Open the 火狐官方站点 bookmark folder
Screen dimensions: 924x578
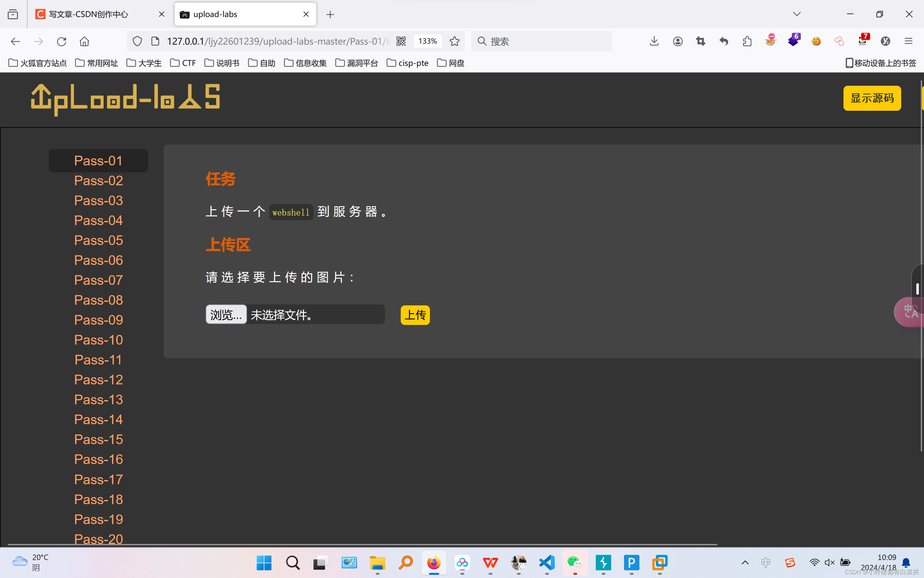(38, 63)
